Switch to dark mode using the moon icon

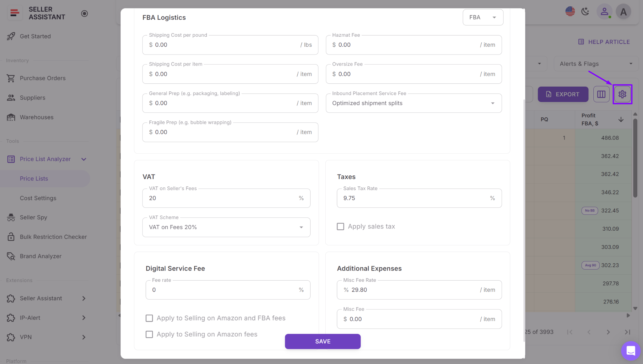(x=585, y=11)
